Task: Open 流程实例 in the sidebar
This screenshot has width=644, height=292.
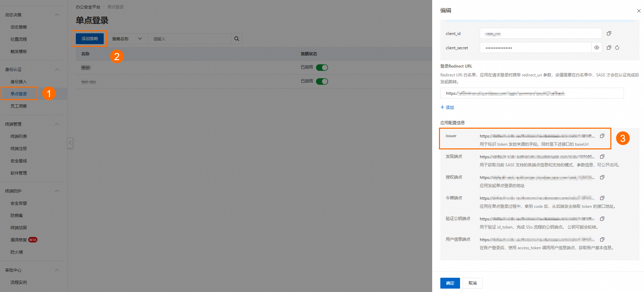Action: 19,282
